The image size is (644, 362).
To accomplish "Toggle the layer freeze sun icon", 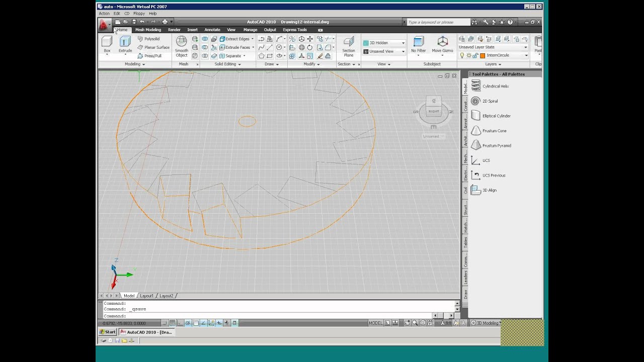I will pos(468,55).
